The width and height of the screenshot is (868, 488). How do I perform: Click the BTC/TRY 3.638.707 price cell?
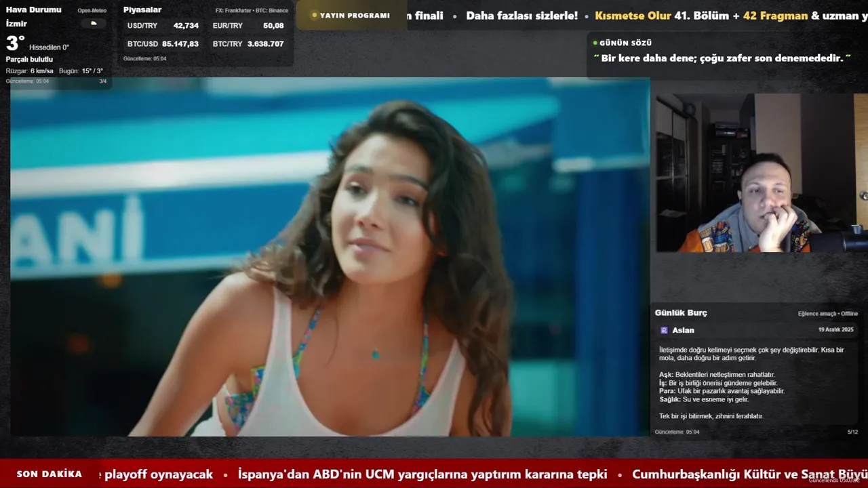pyautogui.click(x=248, y=44)
